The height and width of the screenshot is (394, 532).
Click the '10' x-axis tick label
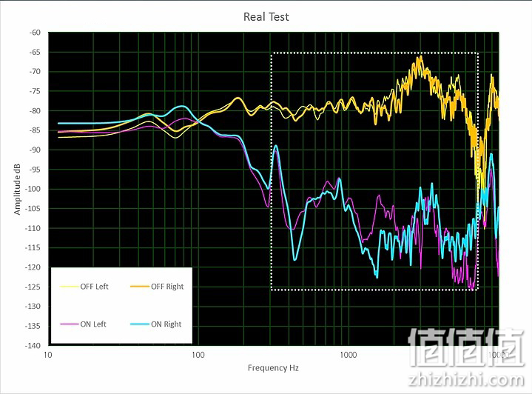point(48,355)
